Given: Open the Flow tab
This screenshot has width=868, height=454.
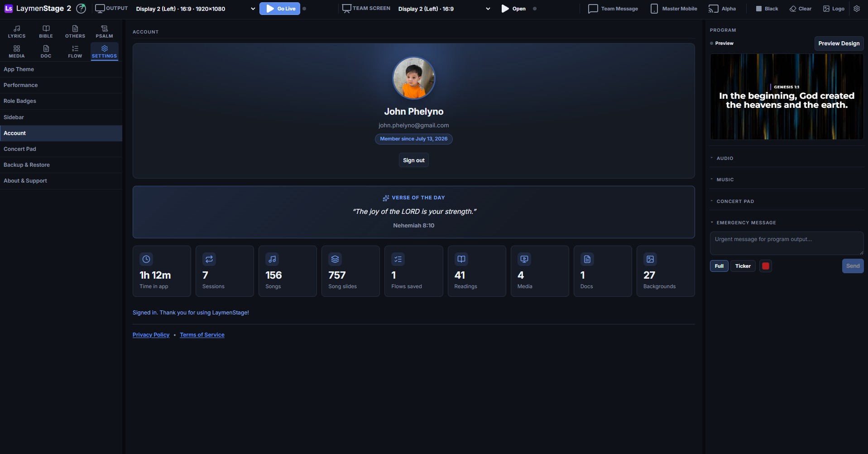Looking at the screenshot, I should coord(75,52).
